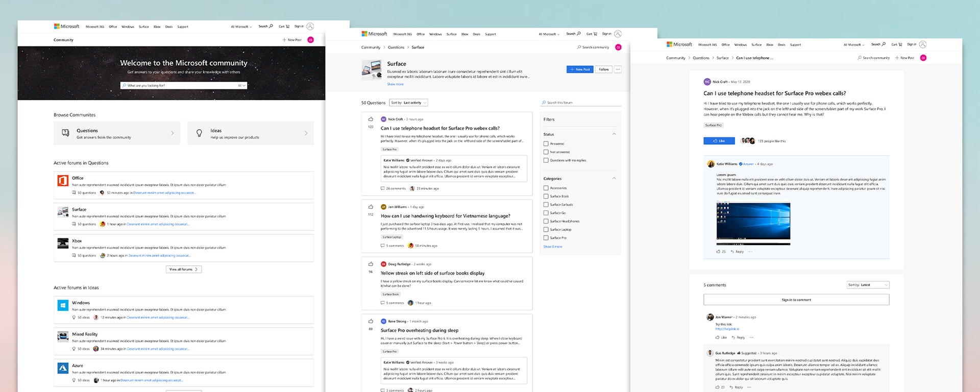
Task: Open All Microsoft dropdown on home page
Action: [x=241, y=27]
